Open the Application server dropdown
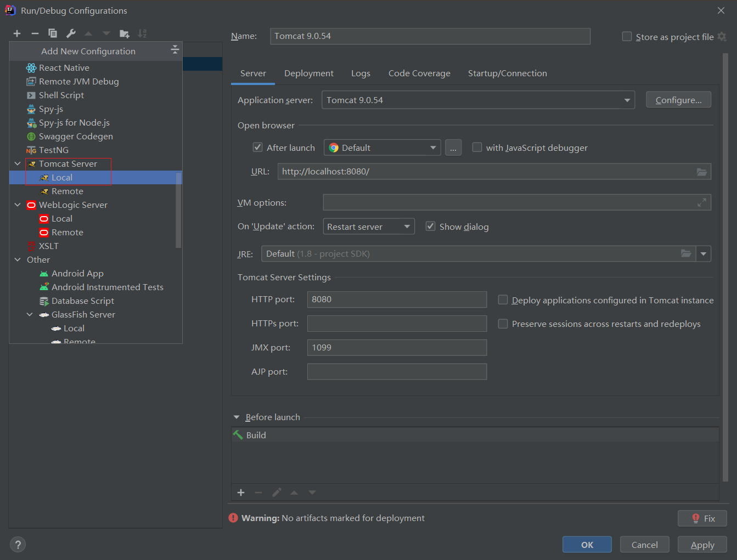737x560 pixels. coord(627,100)
